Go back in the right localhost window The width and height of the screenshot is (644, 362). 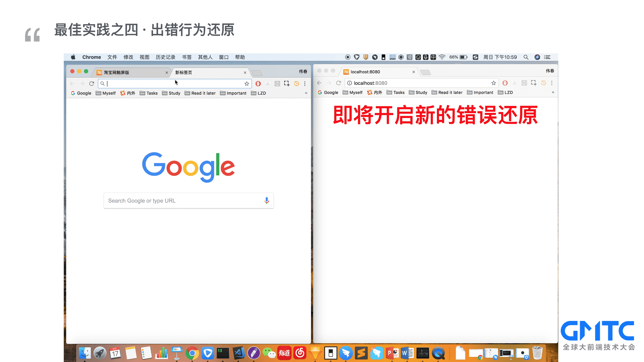pyautogui.click(x=319, y=83)
